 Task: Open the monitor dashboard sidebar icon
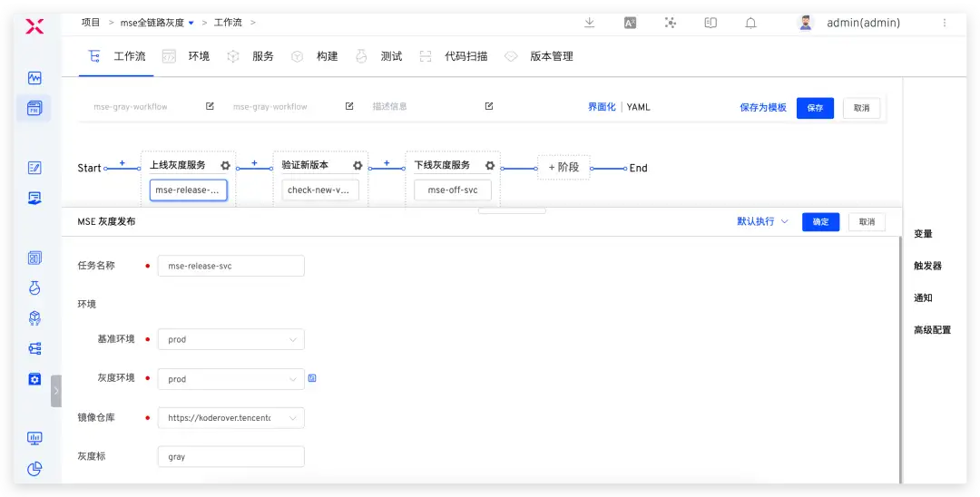[x=34, y=438]
